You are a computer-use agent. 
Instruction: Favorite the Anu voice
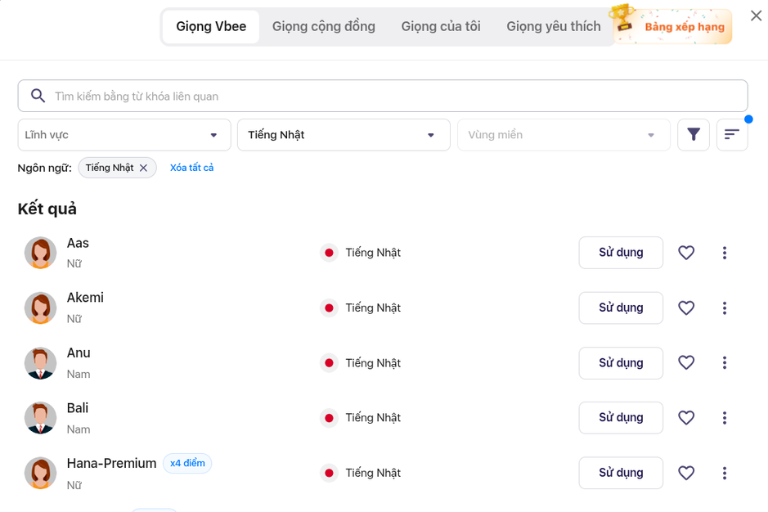[686, 363]
